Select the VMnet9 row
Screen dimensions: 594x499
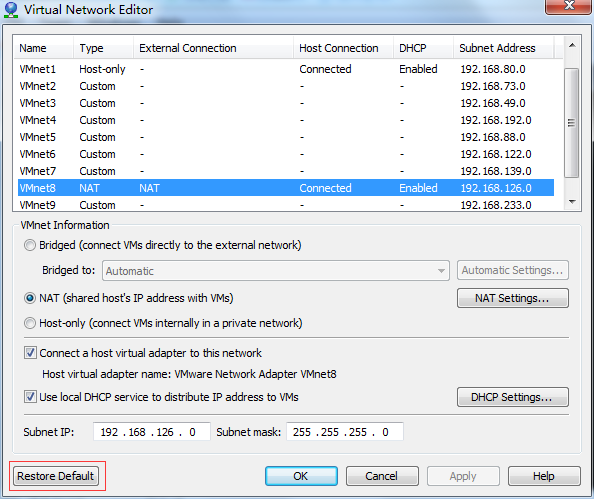(x=286, y=205)
